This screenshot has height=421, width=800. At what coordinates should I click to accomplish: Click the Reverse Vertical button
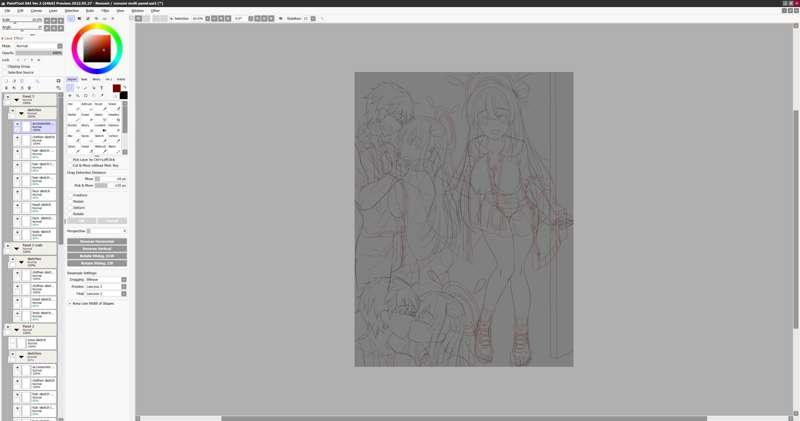pyautogui.click(x=97, y=249)
